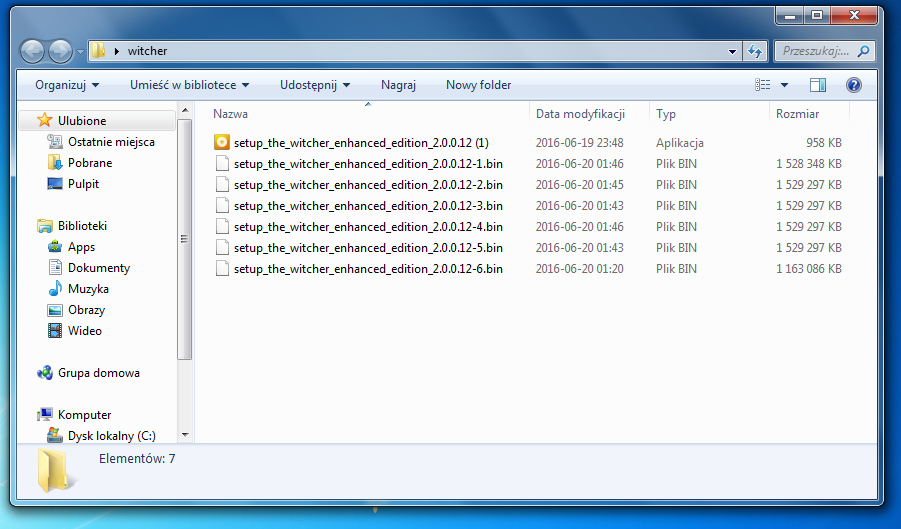Select setup_the_witcher_enhanced_edition_2.0.0.12 (1) application

point(361,142)
